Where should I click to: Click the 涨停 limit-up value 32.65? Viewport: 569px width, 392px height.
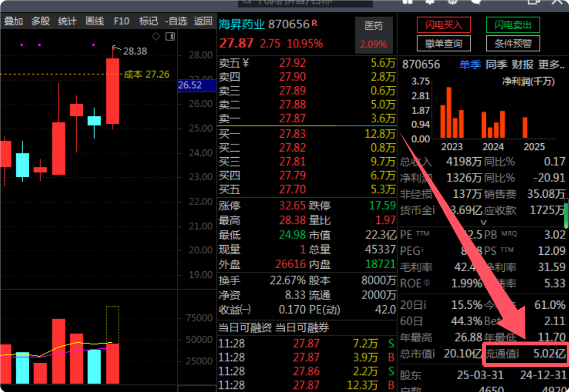tap(292, 206)
